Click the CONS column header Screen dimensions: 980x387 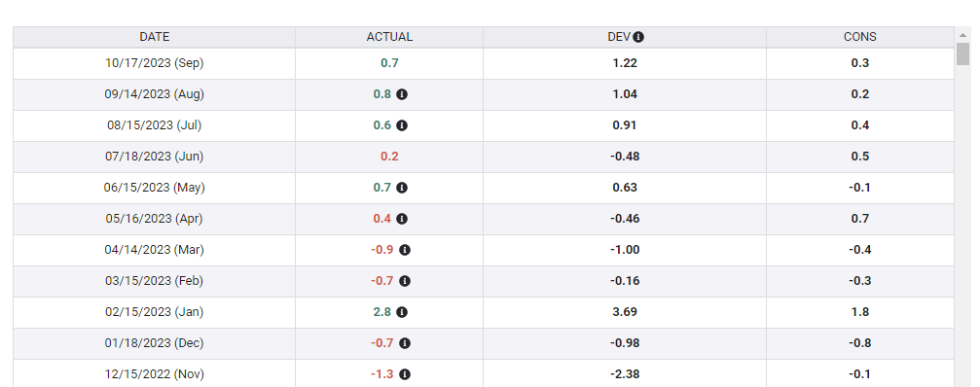pos(860,37)
